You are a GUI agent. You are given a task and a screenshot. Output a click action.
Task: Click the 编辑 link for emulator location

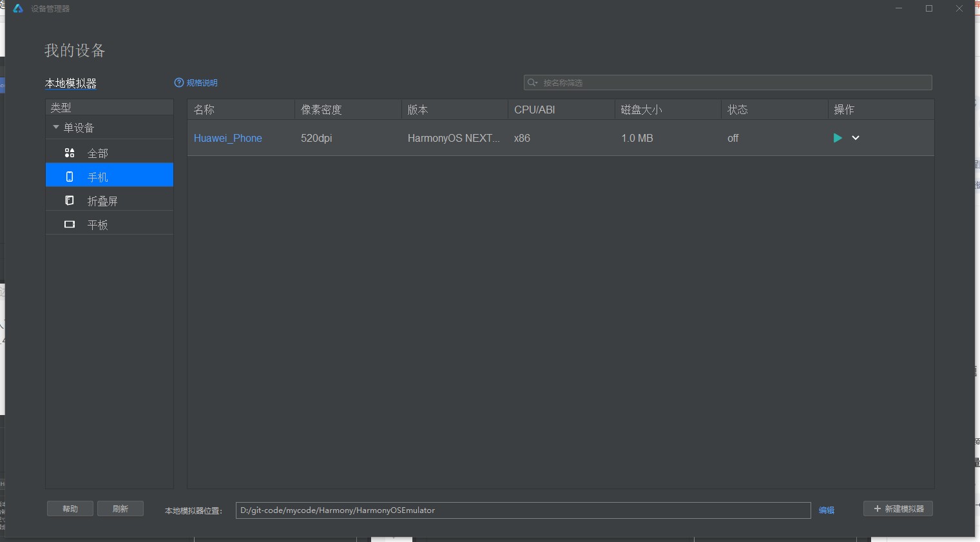pyautogui.click(x=827, y=510)
